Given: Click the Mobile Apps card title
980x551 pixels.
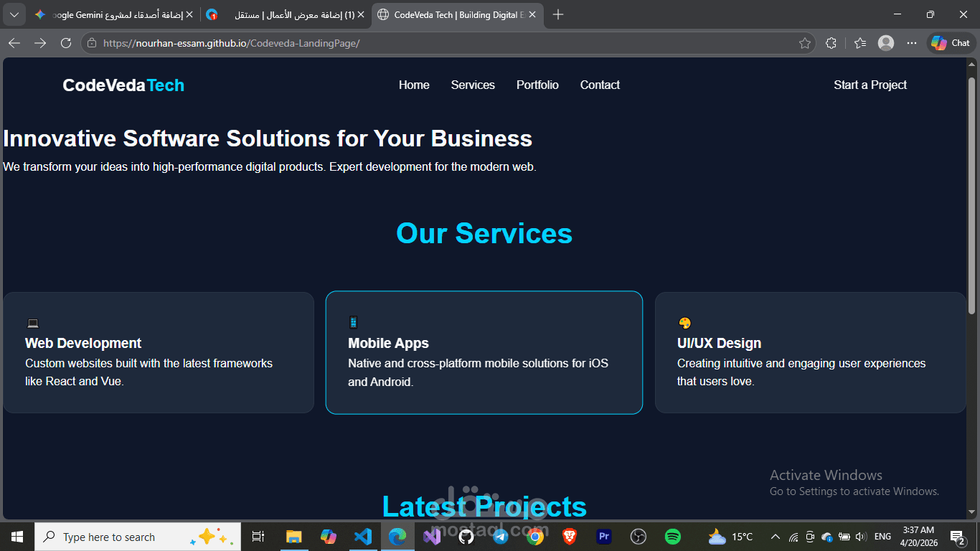Looking at the screenshot, I should 388,343.
